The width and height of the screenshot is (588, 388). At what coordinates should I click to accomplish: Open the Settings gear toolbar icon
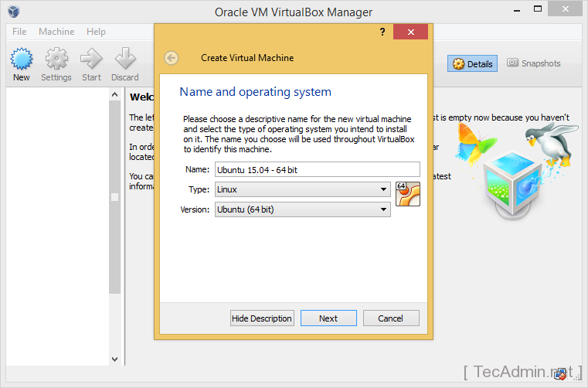[x=56, y=59]
